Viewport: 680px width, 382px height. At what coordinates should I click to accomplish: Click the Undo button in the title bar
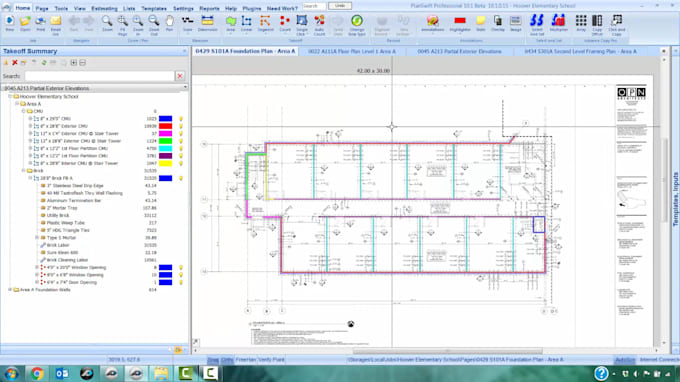tap(340, 6)
